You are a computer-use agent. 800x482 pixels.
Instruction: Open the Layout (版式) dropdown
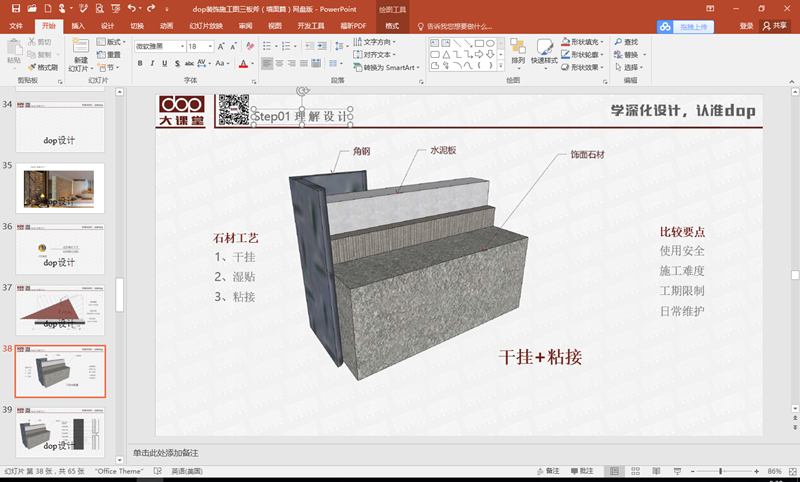coord(111,42)
